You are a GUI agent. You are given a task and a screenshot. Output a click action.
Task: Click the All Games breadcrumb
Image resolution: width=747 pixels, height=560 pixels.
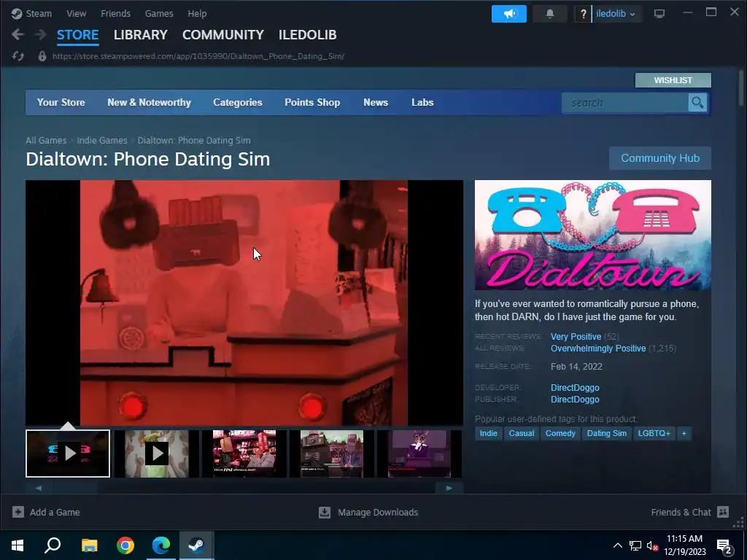(x=46, y=141)
